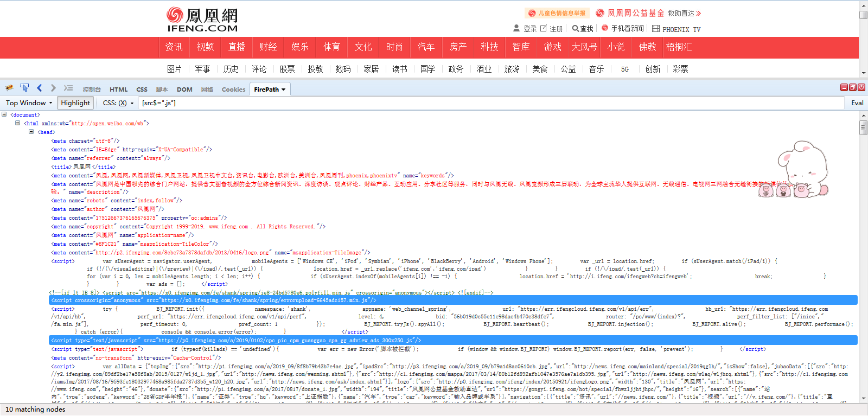Open Firebug in a new window
The width and height of the screenshot is (868, 416).
tap(853, 87)
